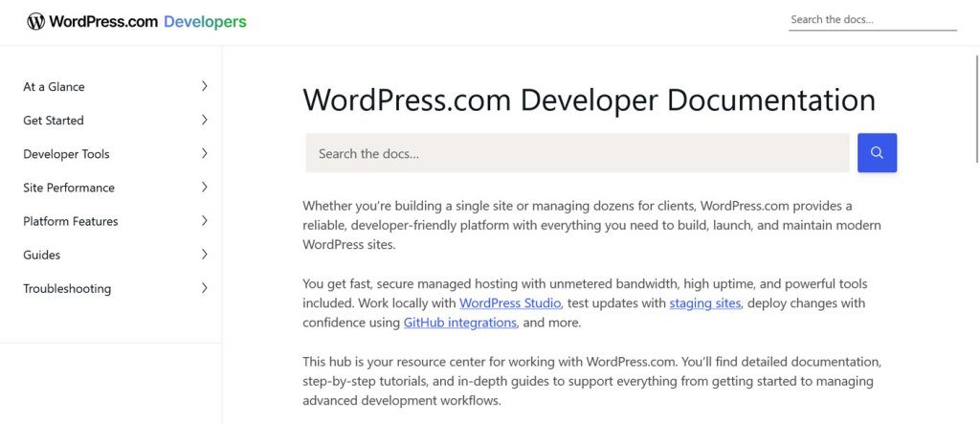This screenshot has width=980, height=424.
Task: Click the blue search magnifier button
Action: (x=877, y=152)
